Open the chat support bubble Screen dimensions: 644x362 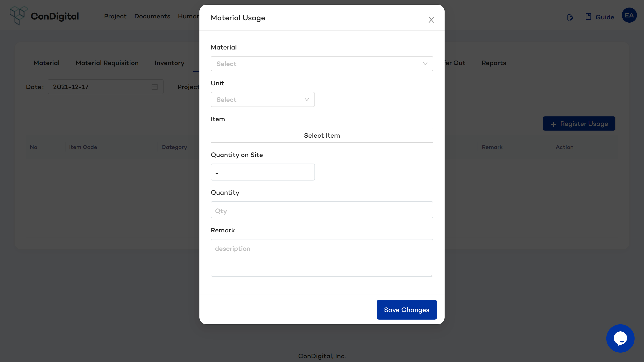(620, 338)
